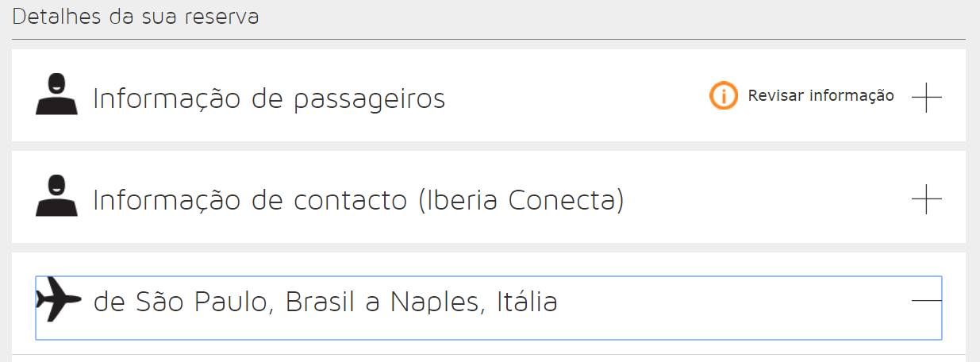Click the passenger silhouette icon beside Informação de passageiros

pos(56,94)
